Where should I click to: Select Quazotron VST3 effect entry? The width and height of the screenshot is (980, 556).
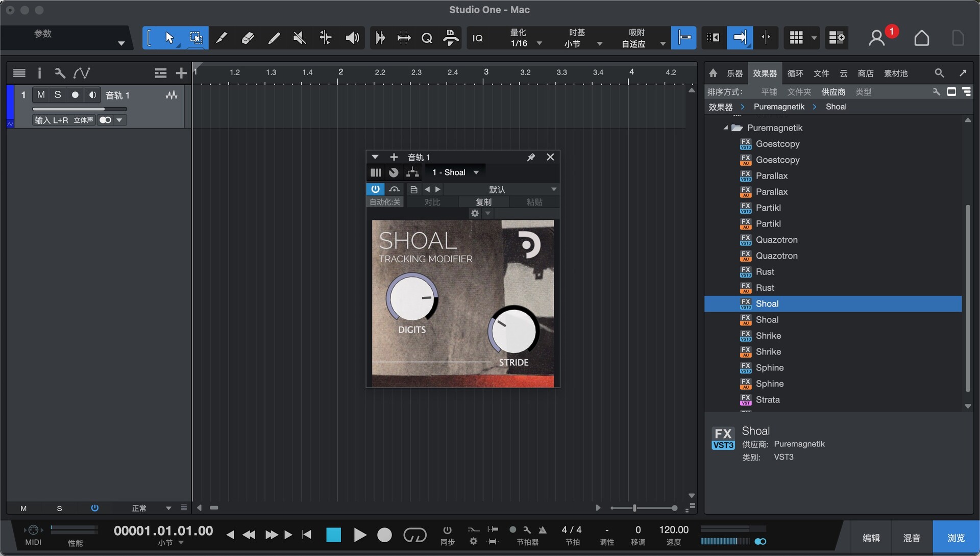click(x=833, y=240)
